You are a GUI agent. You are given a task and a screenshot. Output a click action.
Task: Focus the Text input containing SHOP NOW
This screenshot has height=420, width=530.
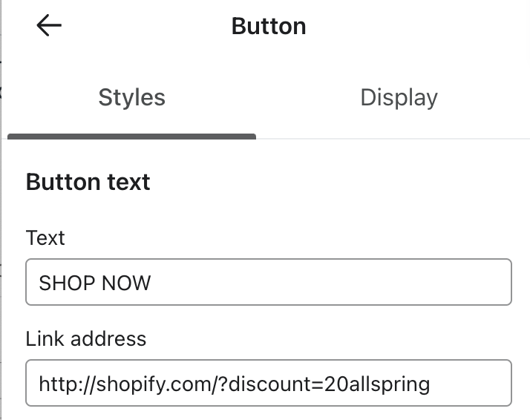[x=268, y=282]
